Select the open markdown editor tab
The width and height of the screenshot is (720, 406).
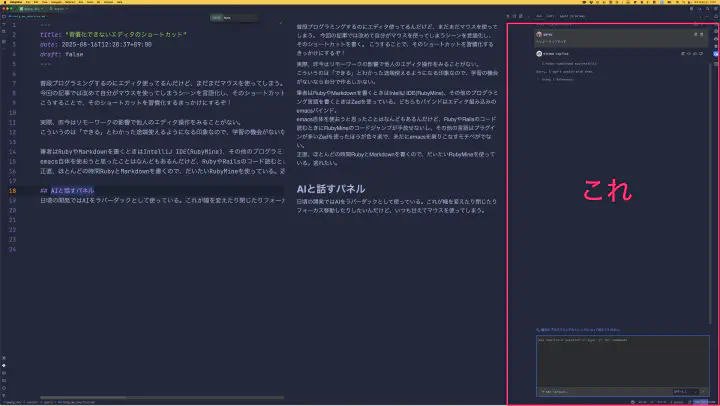tap(27, 17)
